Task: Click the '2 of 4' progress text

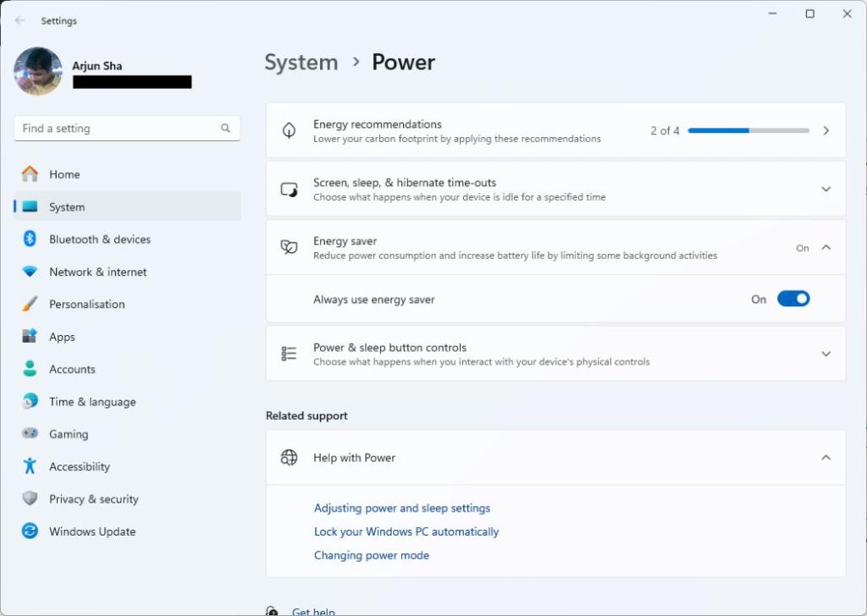Action: (665, 130)
